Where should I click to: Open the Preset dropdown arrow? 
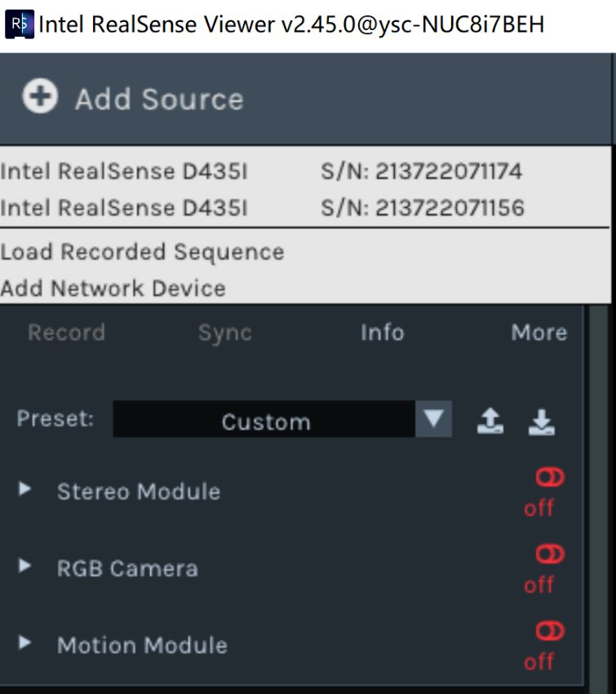[434, 421]
